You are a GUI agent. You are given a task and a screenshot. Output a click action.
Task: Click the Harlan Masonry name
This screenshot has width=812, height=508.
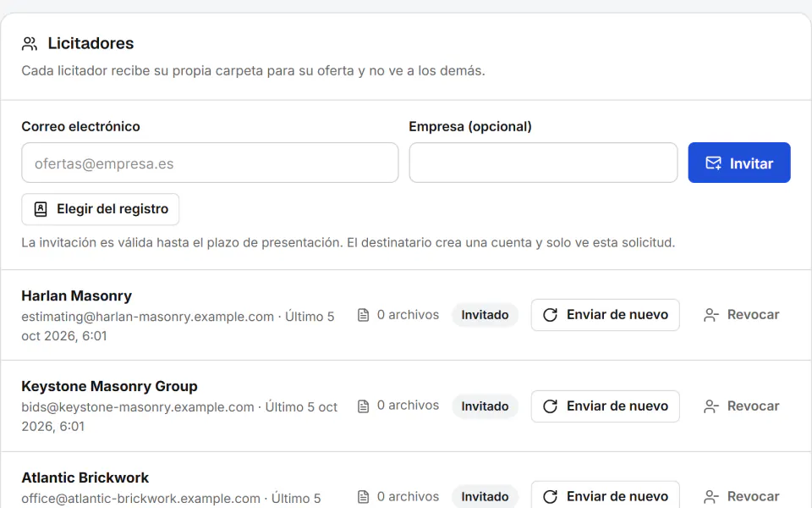click(x=77, y=296)
